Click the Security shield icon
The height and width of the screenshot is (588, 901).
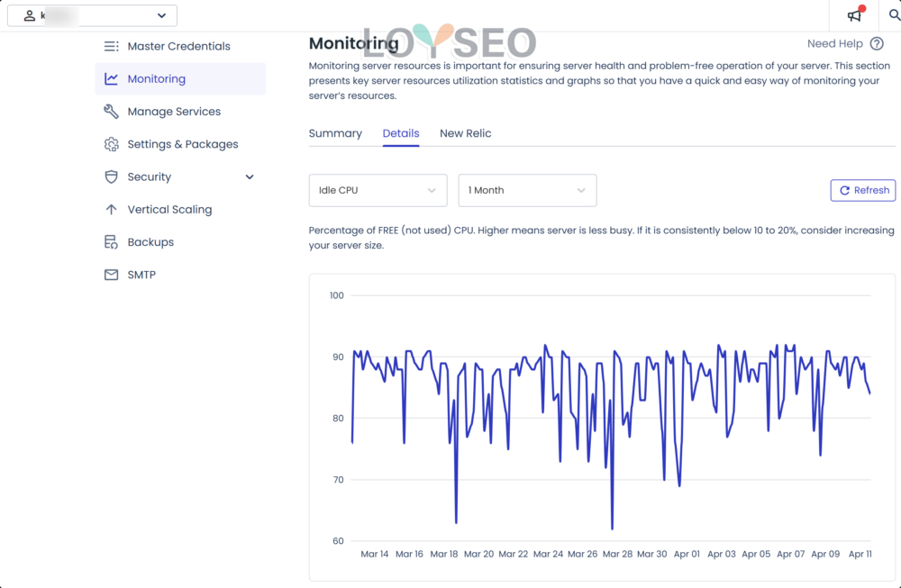(111, 177)
